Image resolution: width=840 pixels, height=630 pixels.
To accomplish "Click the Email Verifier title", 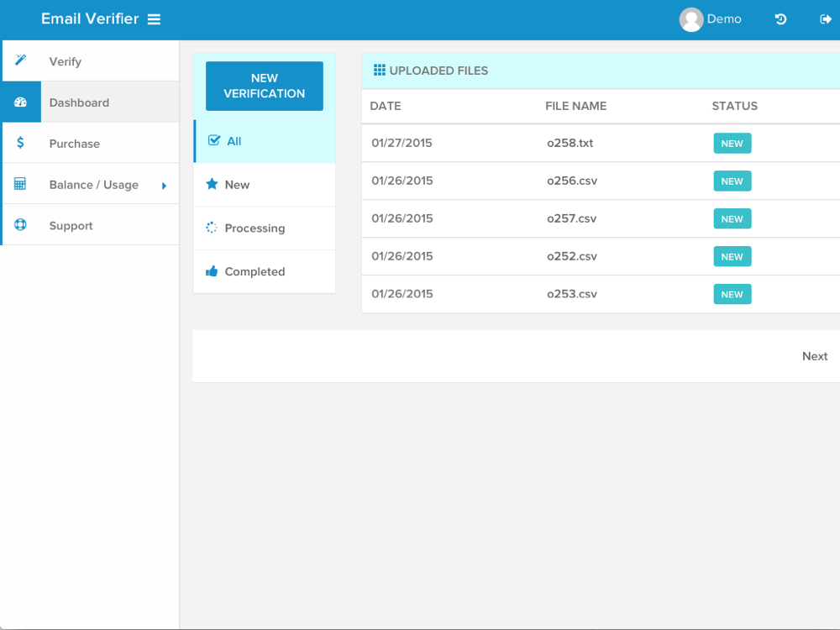I will pos(90,18).
